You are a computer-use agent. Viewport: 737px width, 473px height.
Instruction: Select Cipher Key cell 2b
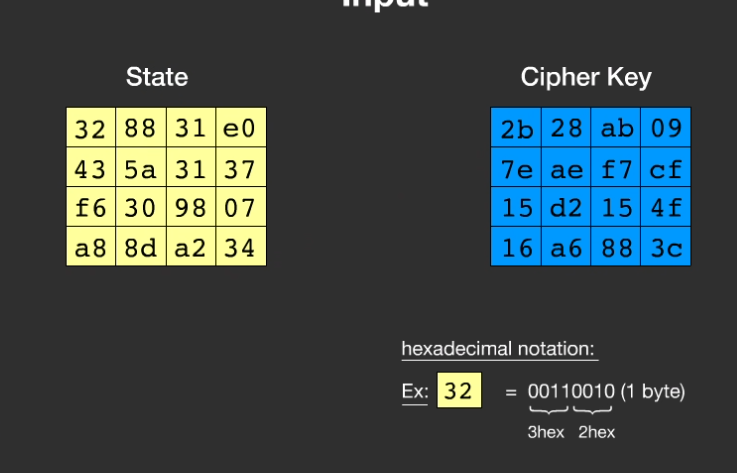coord(516,128)
